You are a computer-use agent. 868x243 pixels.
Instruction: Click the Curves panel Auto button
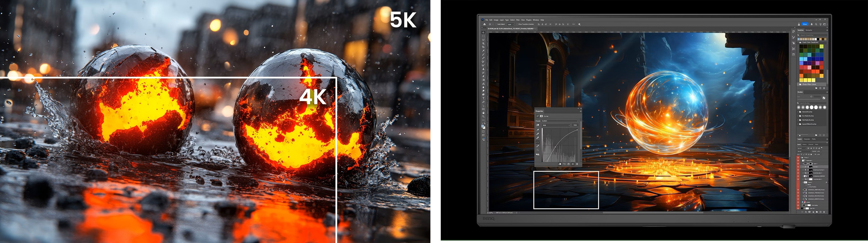(x=575, y=125)
